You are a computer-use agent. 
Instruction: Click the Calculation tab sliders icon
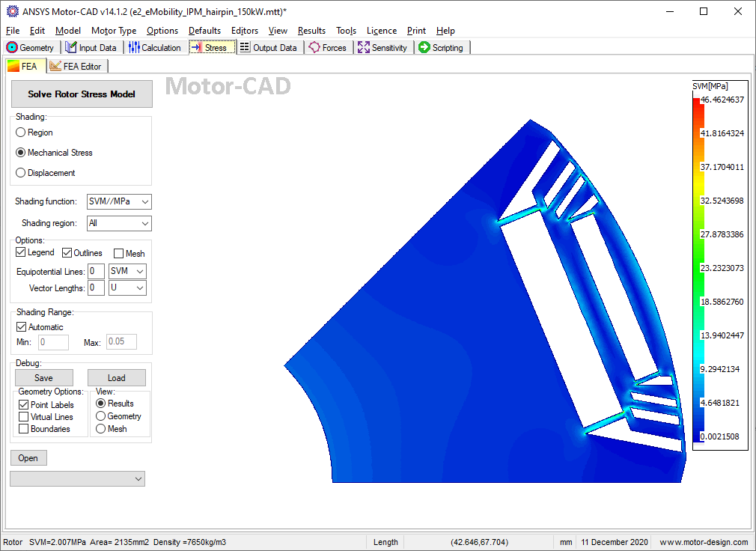tap(134, 47)
